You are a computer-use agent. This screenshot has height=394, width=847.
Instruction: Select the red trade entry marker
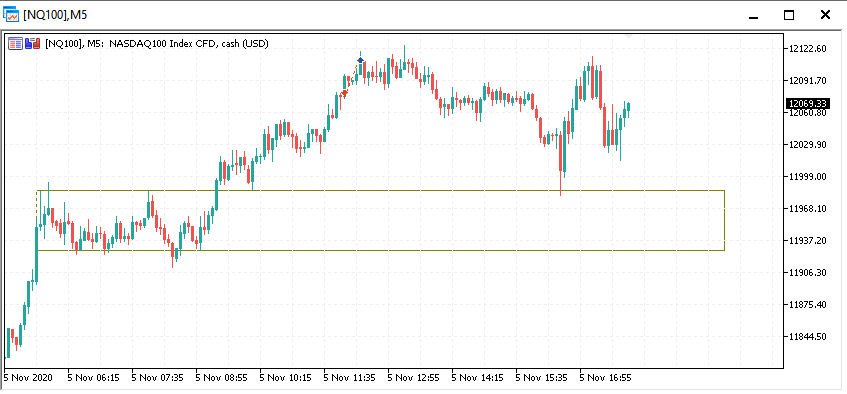(344, 93)
